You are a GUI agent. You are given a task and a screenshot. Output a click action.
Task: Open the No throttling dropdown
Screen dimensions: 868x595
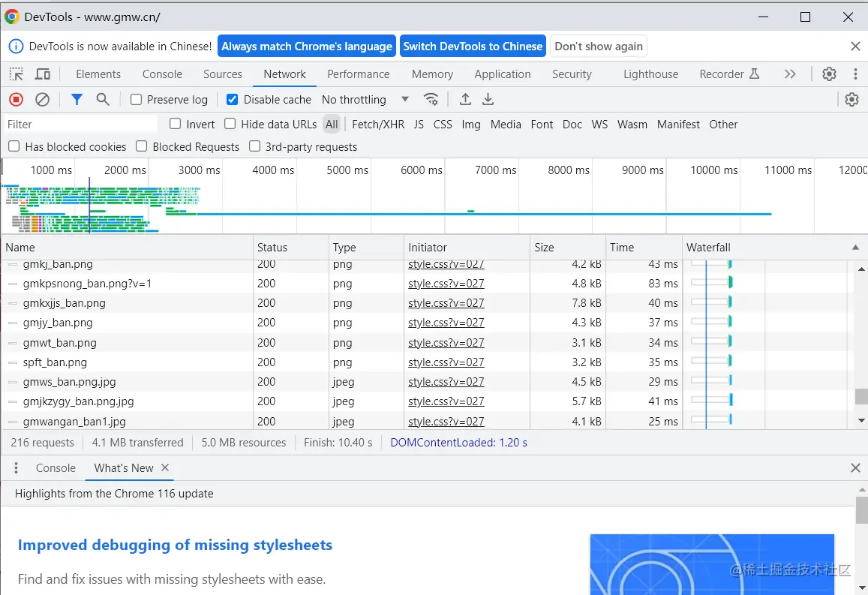(365, 99)
